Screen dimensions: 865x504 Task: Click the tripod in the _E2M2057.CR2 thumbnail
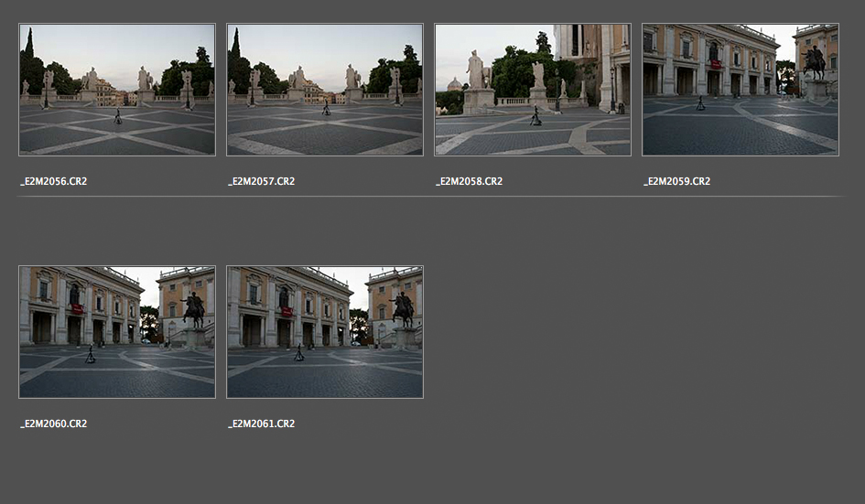point(325,109)
